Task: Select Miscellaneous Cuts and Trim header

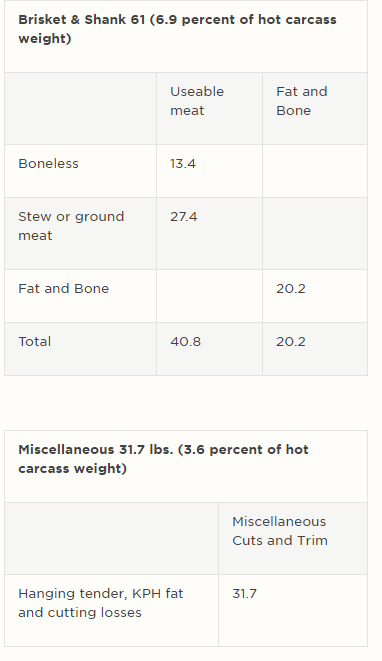Action: [x=280, y=531]
